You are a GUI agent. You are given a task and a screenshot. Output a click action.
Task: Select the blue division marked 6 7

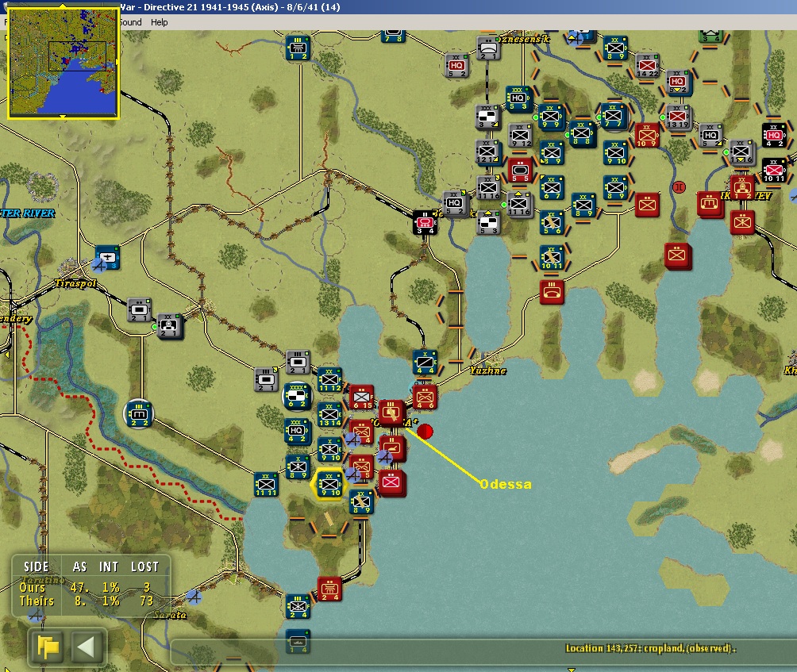point(552,187)
